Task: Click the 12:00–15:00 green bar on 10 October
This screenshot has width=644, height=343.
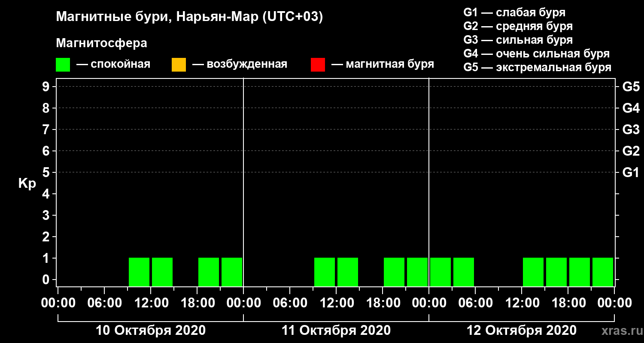Action: (x=162, y=272)
